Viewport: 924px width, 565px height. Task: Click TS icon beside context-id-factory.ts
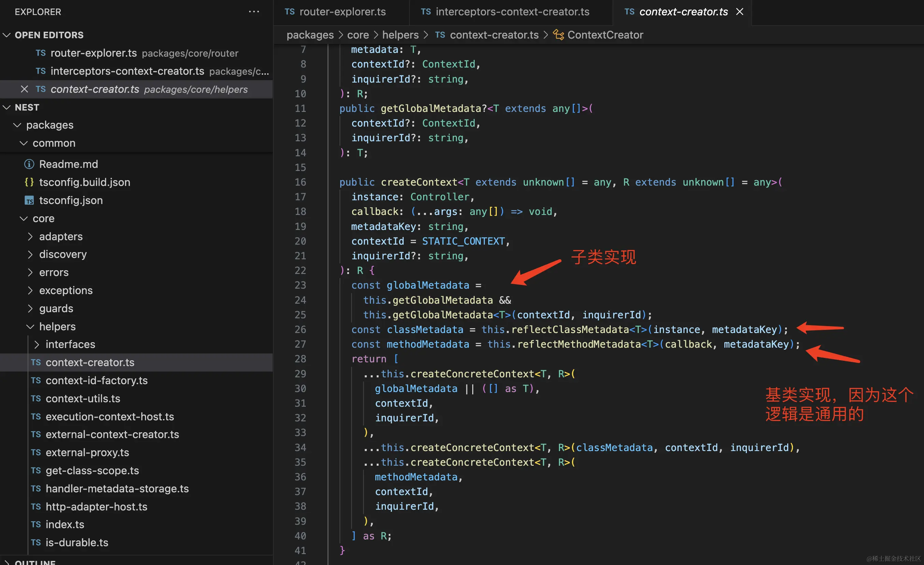[35, 380]
